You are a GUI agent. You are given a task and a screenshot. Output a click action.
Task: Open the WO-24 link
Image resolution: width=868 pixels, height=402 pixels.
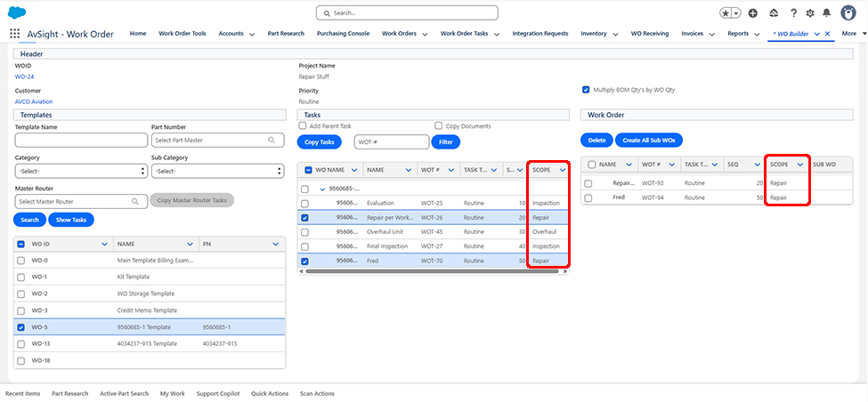(x=24, y=76)
